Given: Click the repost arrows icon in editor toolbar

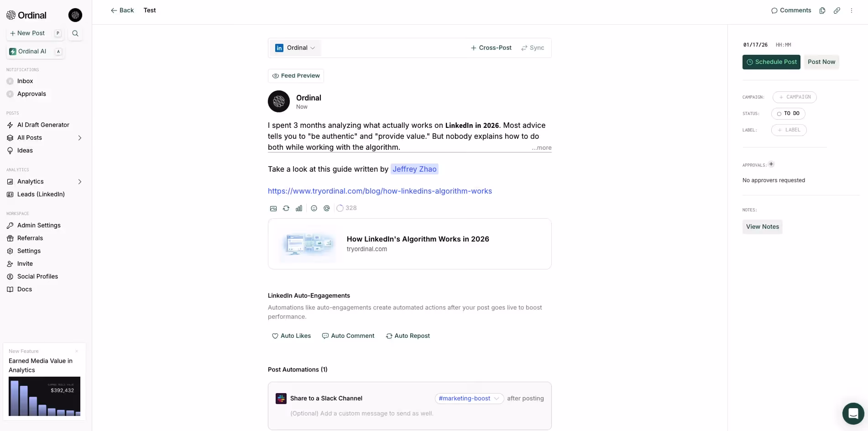Looking at the screenshot, I should [286, 208].
